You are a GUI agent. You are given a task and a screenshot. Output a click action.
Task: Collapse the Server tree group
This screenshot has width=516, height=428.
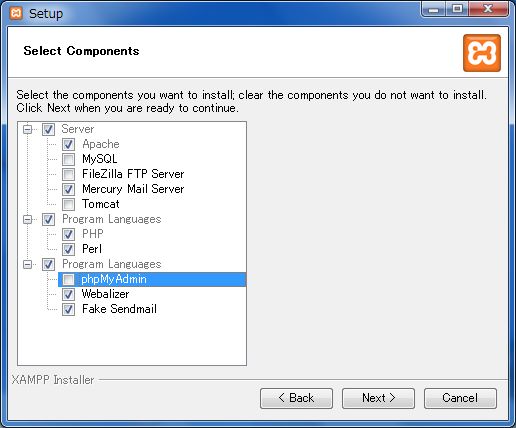point(27,129)
